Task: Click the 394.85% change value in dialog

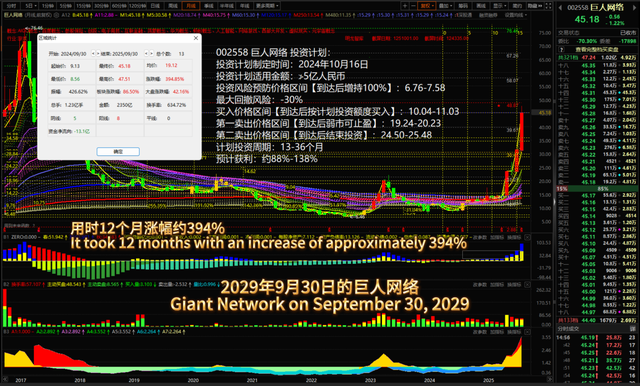Action: point(175,79)
